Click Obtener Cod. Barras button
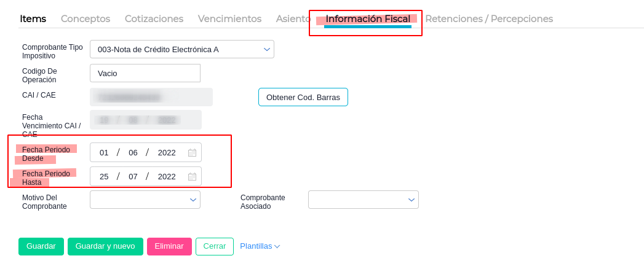This screenshot has height=261, width=644. click(303, 97)
